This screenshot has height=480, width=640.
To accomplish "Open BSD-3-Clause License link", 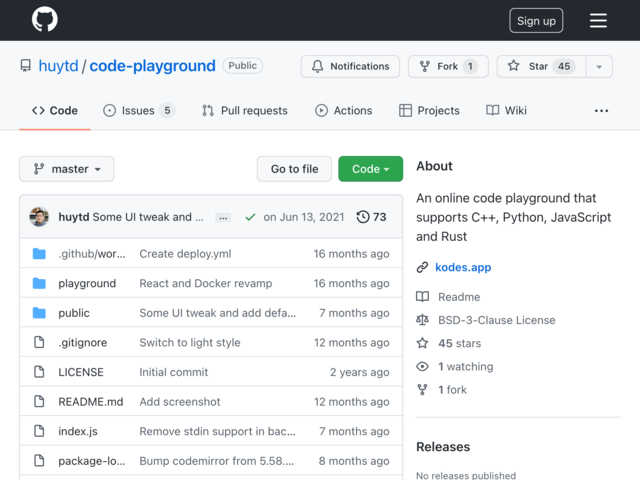I will click(496, 320).
